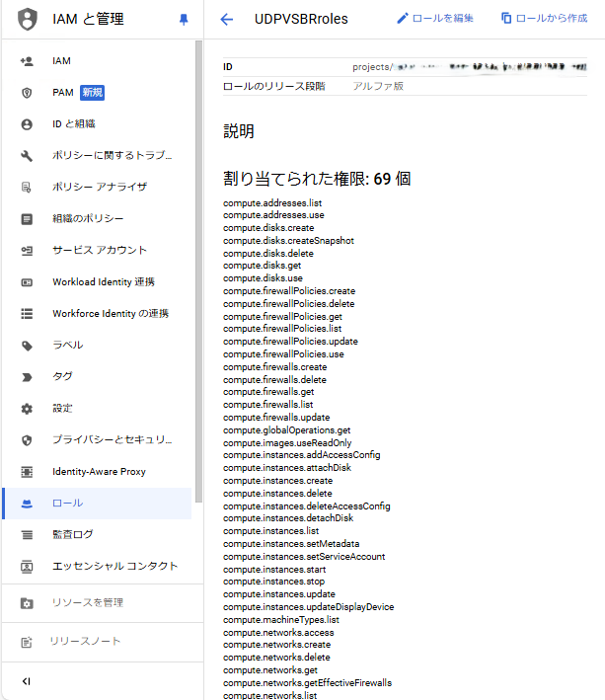Click ロールから作成 button
The height and width of the screenshot is (700, 605).
coord(544,19)
